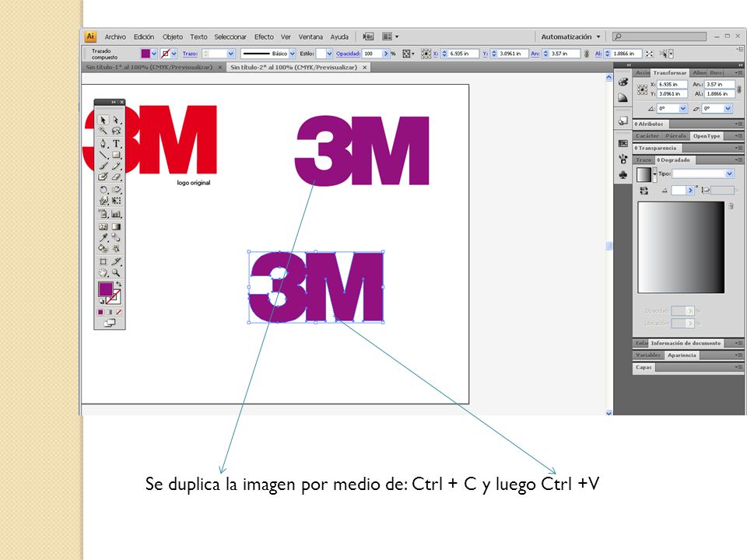Select the Hand tool
747x560 pixels.
click(x=103, y=273)
